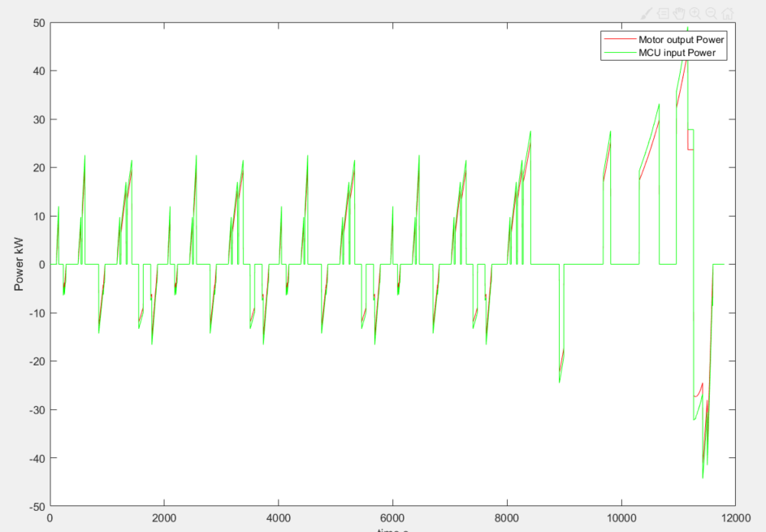Click the y-axis tick label -20
The width and height of the screenshot is (766, 532).
(x=37, y=361)
